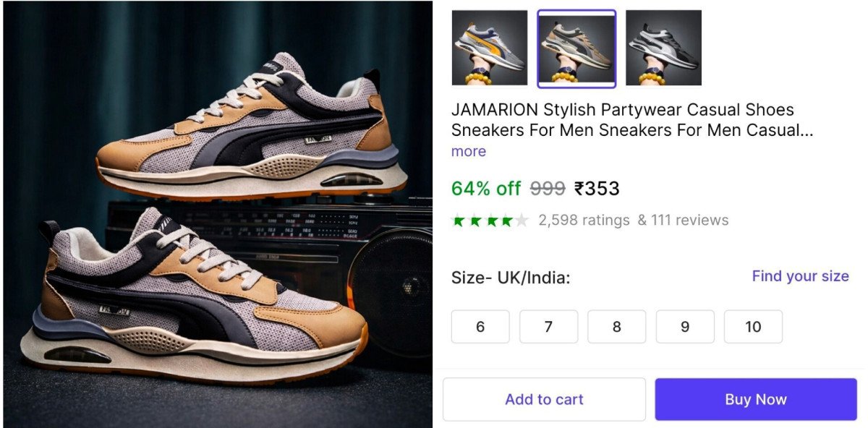Click the grey fifth rating star

pos(522,221)
